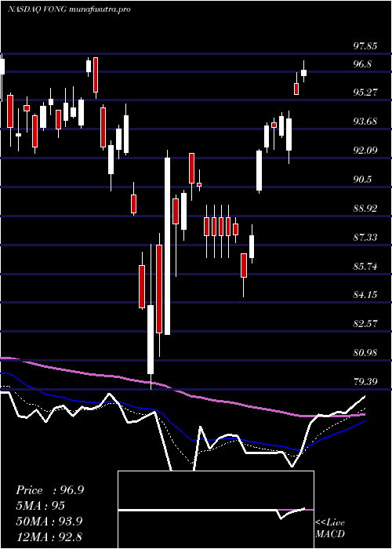Viewport: 392px width, 549px height.
Task: Click the last white candlestick near 96.8
Action: [304, 72]
